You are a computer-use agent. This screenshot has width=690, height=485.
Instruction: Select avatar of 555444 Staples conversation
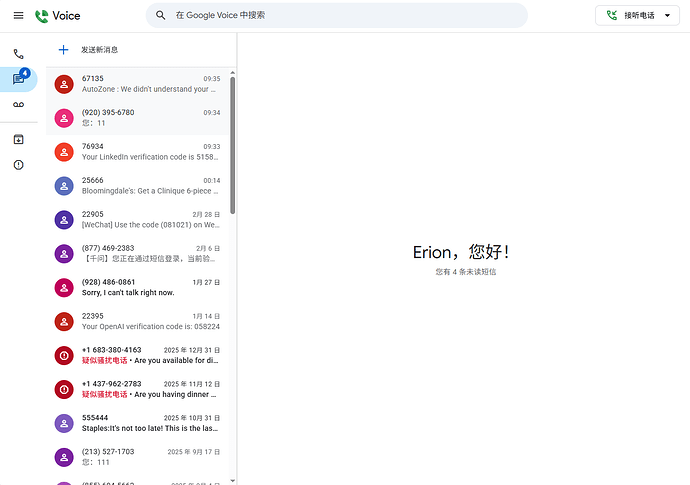coord(64,423)
